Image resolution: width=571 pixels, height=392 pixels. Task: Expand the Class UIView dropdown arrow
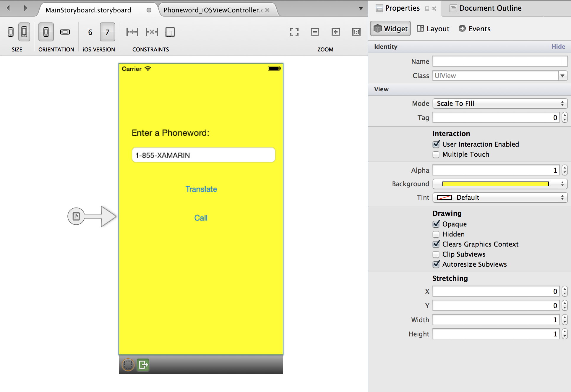(562, 76)
